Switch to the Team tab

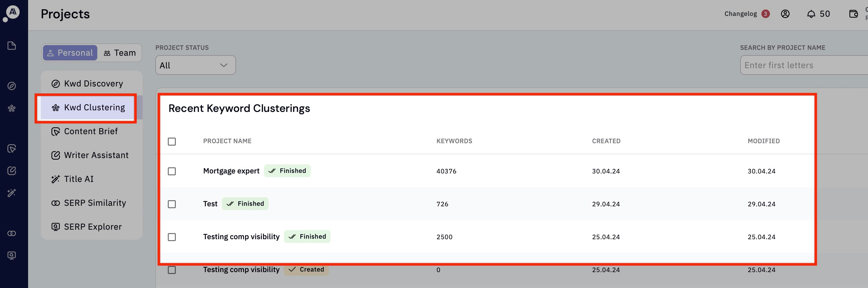[x=120, y=53]
